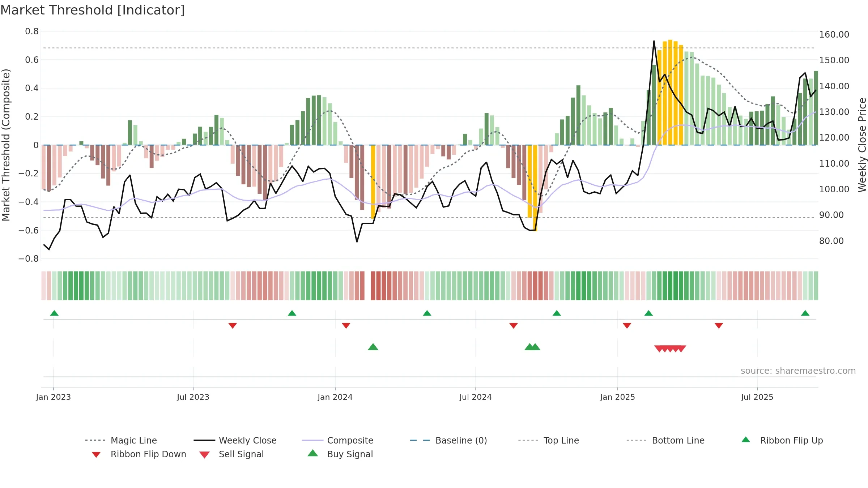
Task: Click the Ribbon Flip Up triangle in February 2025
Action: (648, 313)
